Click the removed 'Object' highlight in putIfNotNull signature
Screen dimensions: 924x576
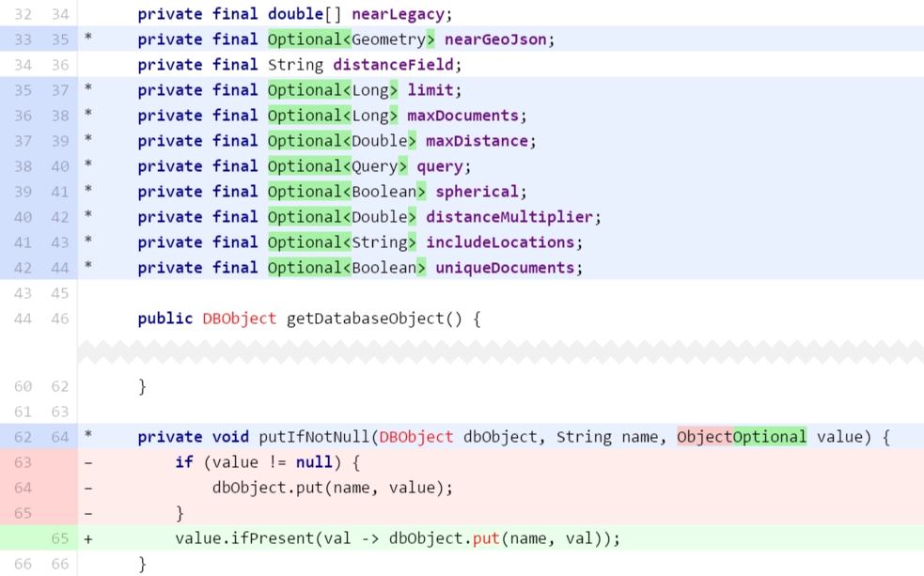pyautogui.click(x=705, y=437)
